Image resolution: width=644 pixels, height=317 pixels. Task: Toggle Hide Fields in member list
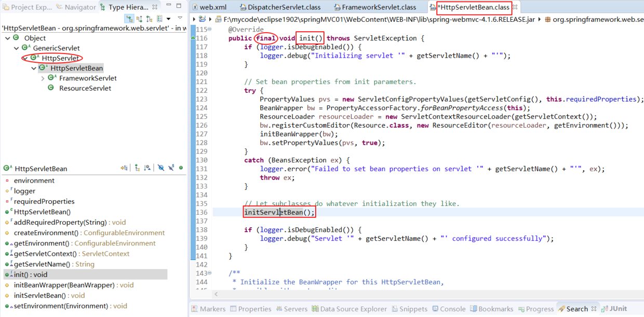[161, 167]
